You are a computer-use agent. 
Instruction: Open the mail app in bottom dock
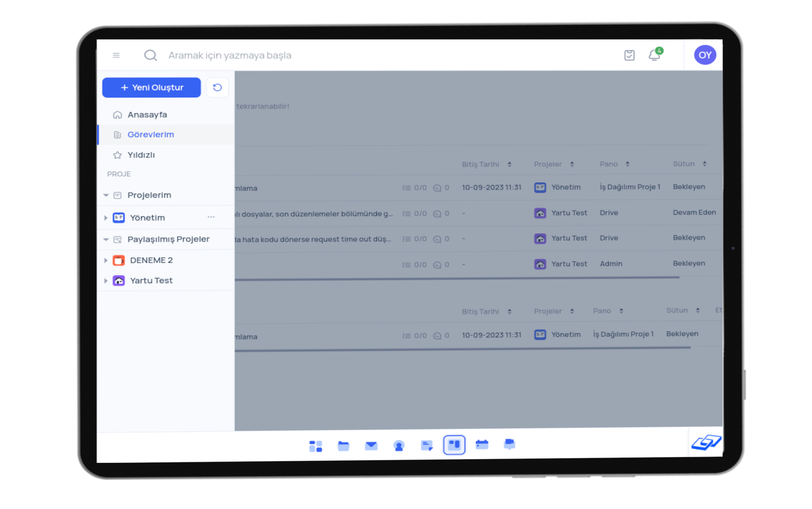pyautogui.click(x=371, y=446)
